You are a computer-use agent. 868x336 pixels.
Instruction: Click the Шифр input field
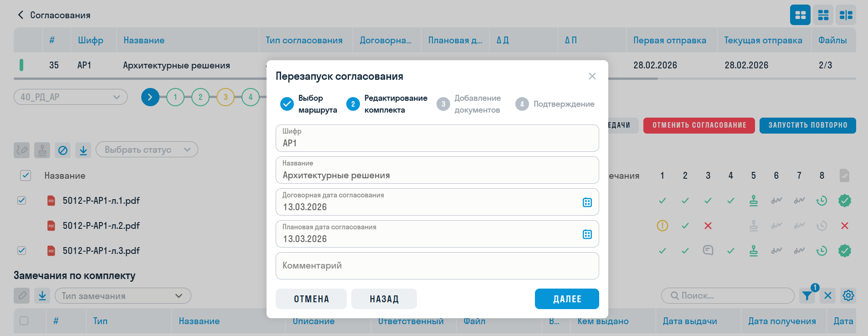pos(437,138)
